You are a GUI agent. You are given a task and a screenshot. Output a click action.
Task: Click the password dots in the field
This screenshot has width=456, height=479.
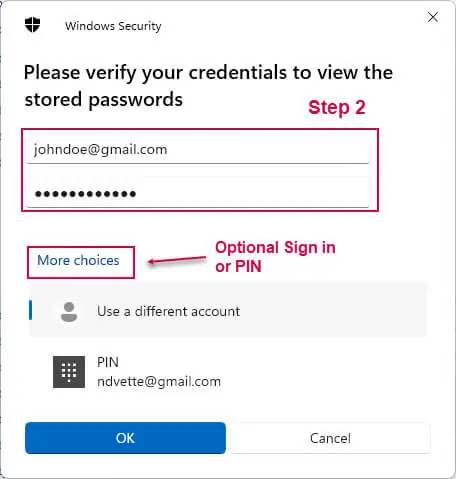coord(85,194)
